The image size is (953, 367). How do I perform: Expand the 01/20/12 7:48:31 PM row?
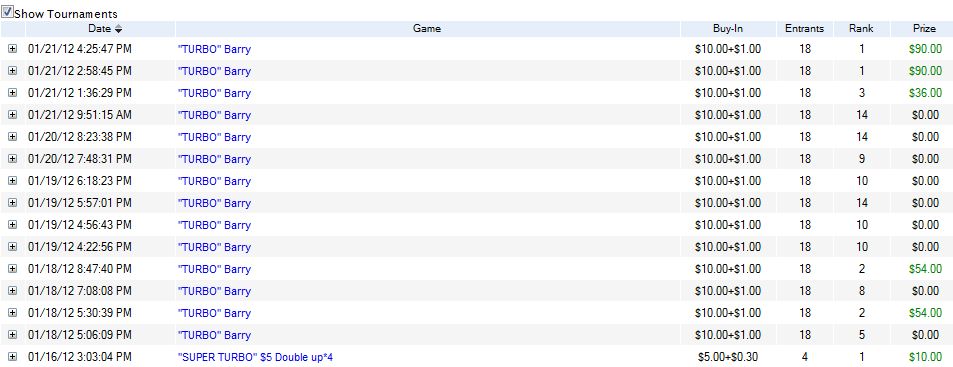[x=13, y=159]
